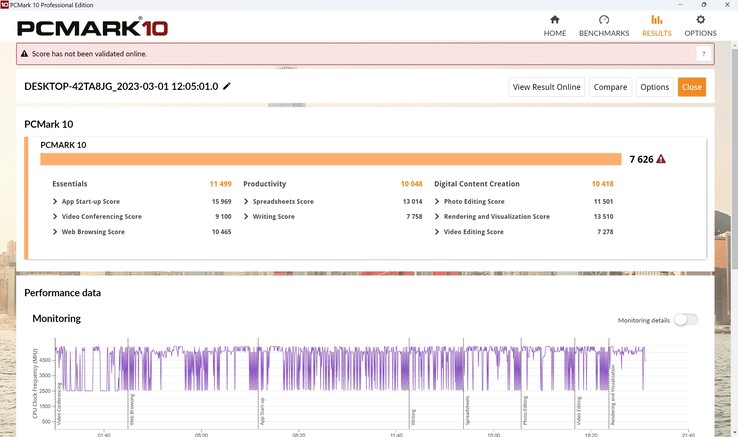Click the Monitoring heading

coord(56,319)
